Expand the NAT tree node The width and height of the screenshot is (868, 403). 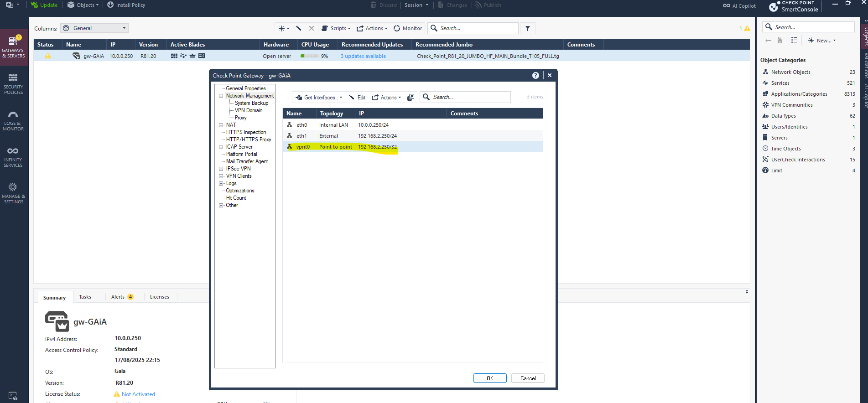221,125
